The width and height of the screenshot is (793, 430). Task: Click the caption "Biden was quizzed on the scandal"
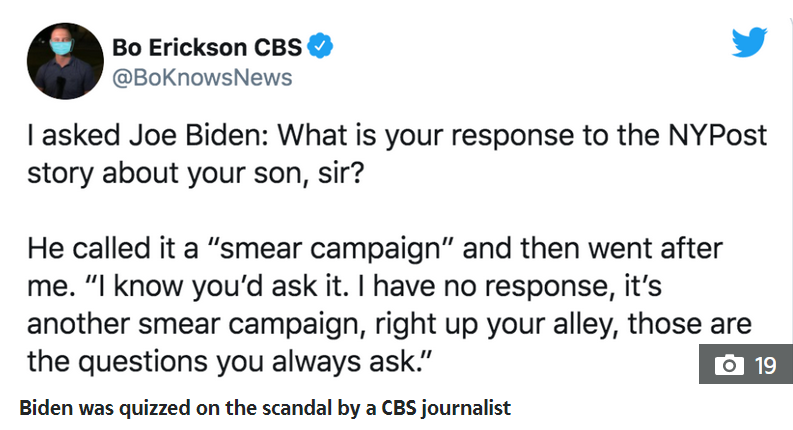176,408
